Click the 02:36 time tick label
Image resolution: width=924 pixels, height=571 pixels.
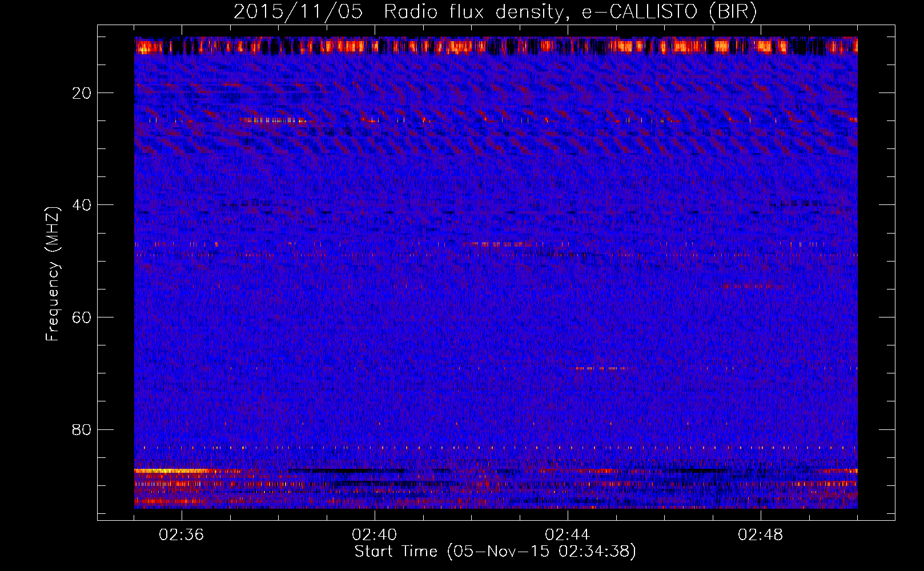(x=182, y=535)
